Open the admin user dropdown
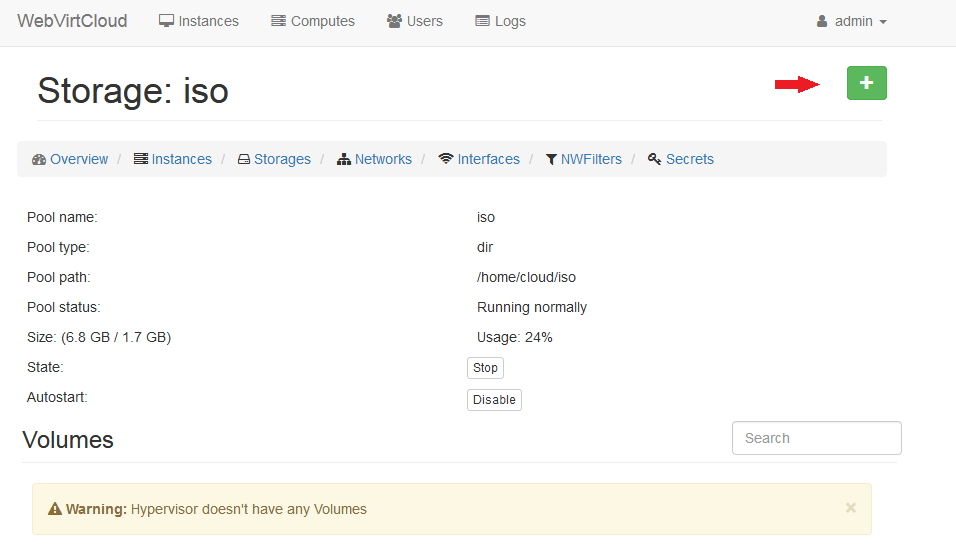 click(x=852, y=21)
